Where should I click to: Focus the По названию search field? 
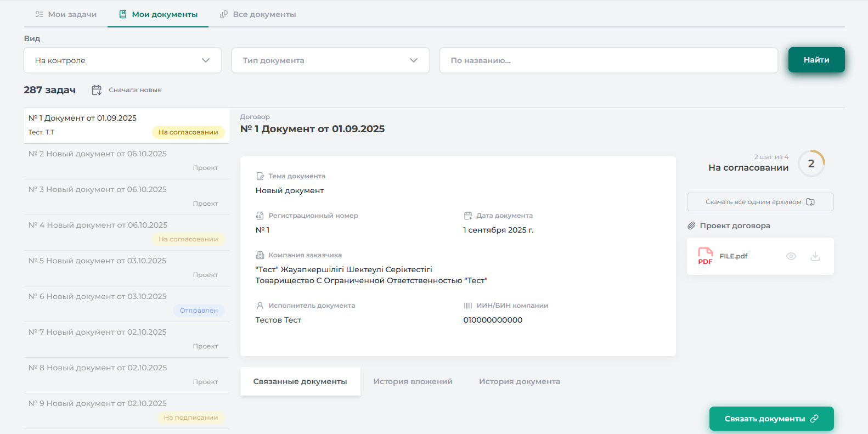608,60
